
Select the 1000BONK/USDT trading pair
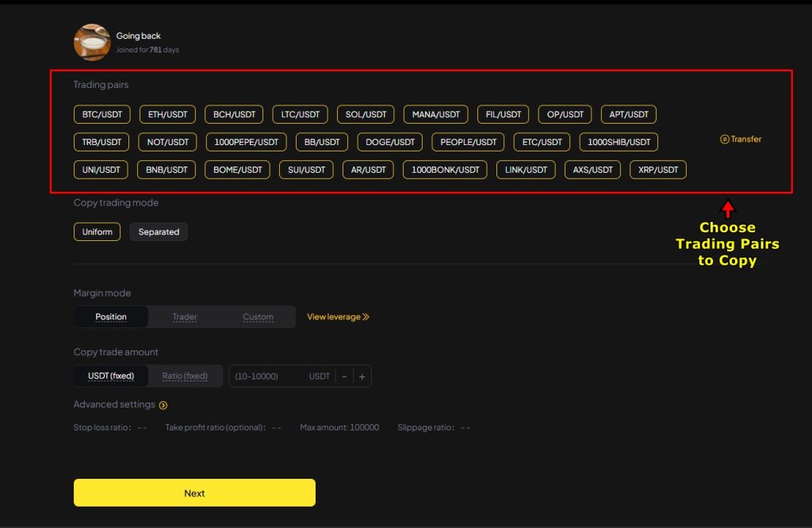pos(444,170)
